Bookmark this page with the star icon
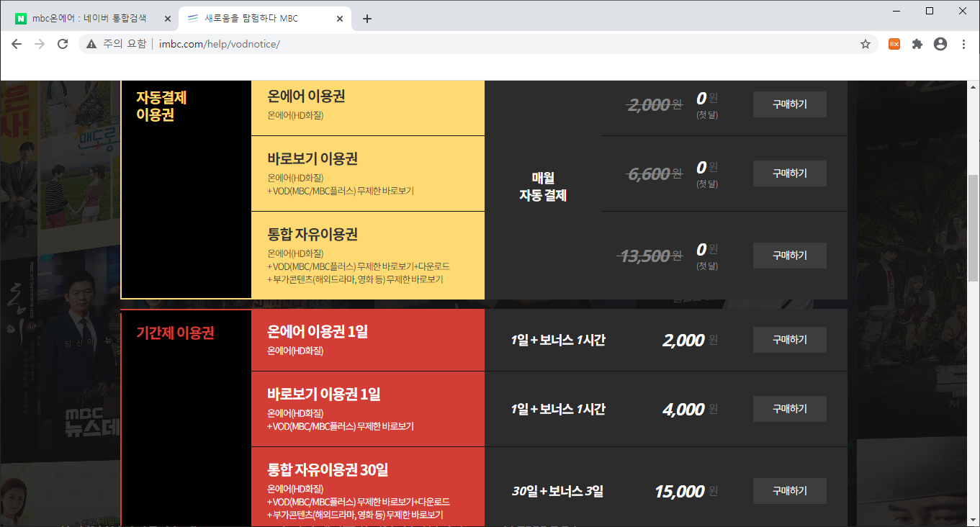The width and height of the screenshot is (980, 527). click(x=866, y=44)
